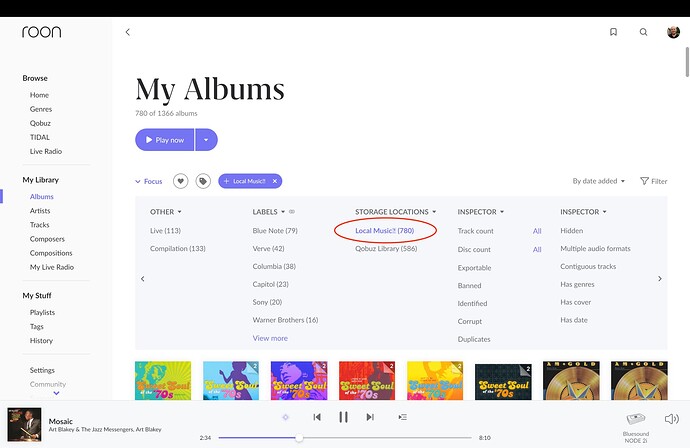This screenshot has height=448, width=690.
Task: Select Tracks in My Library
Action: (x=40, y=224)
